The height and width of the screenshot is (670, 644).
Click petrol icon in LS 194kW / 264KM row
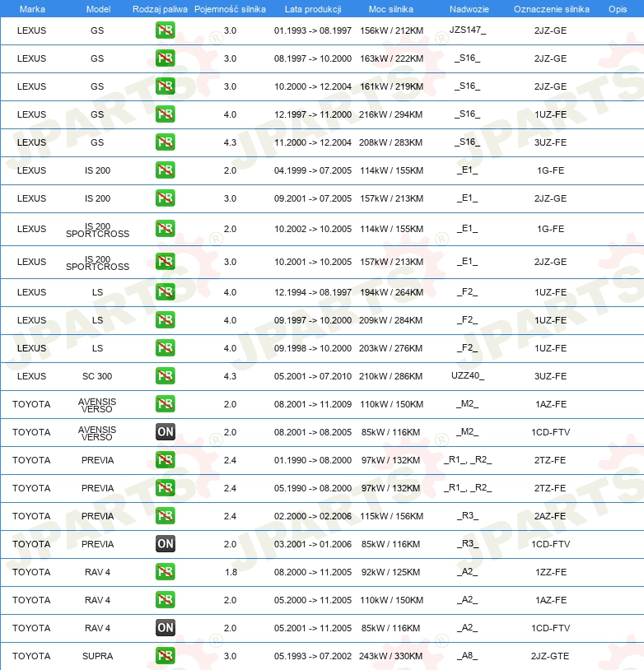[165, 292]
